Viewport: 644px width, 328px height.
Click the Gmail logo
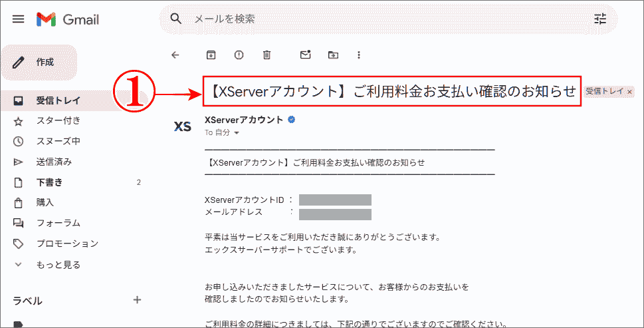point(68,19)
